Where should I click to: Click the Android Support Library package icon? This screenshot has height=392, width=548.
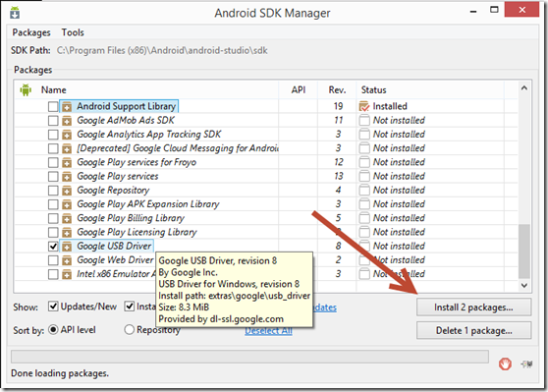click(x=67, y=106)
